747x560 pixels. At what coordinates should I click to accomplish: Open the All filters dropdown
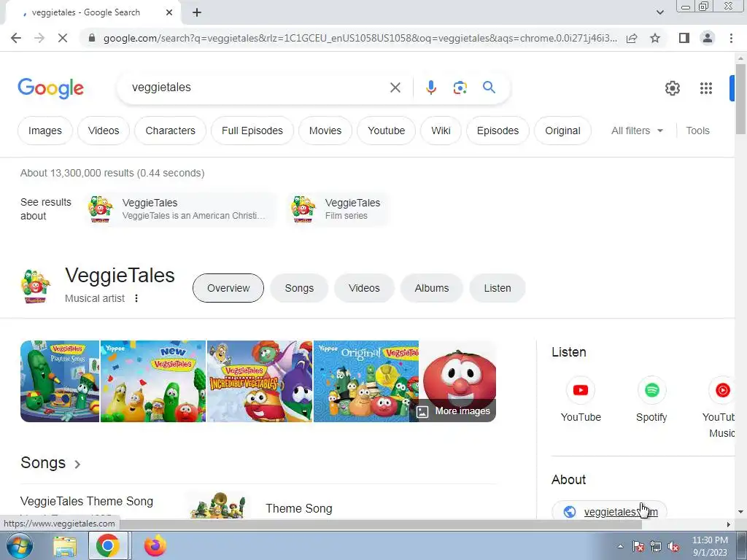click(x=637, y=131)
